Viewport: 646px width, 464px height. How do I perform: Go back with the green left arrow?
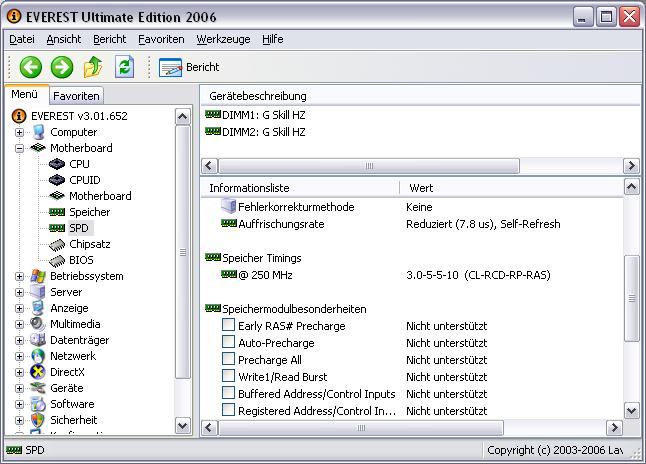(x=31, y=67)
